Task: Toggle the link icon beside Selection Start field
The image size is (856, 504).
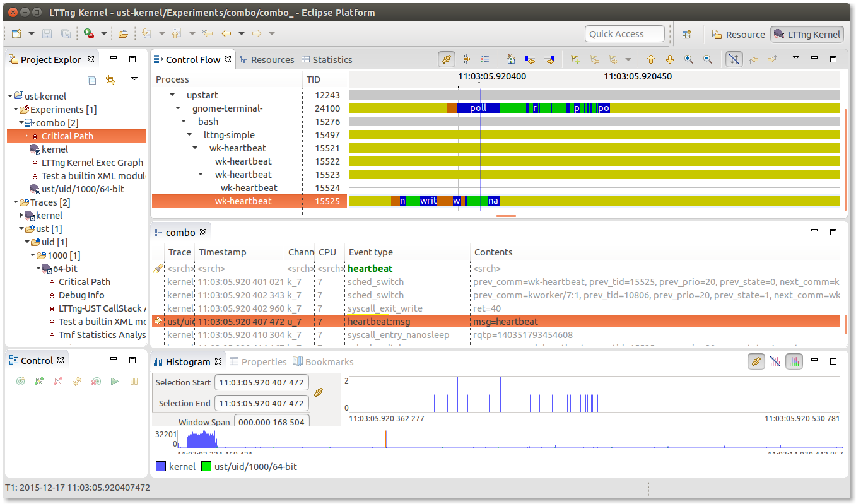Action: point(319,392)
